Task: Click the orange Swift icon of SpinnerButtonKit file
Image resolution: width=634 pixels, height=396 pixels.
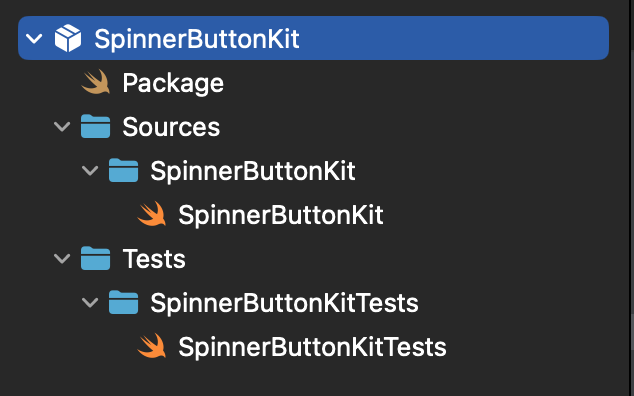Action: pos(152,214)
